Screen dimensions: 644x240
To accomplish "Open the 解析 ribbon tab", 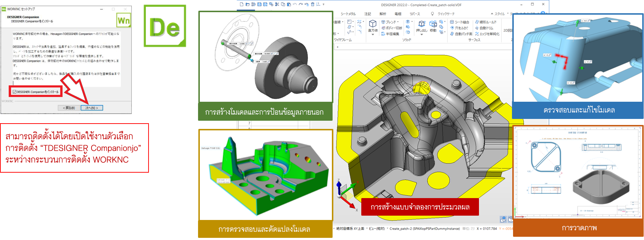I will [383, 14].
